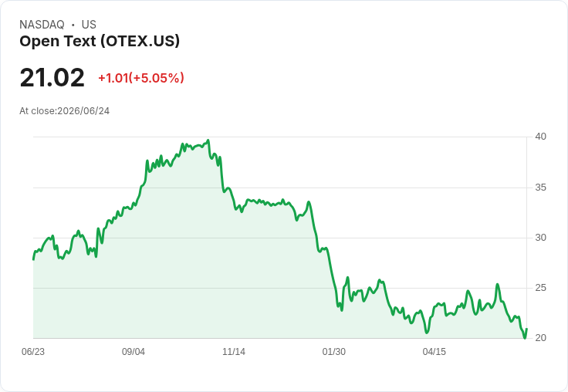Click the At close:2026/06/24 date text
Viewport: 568px width, 392px height.
coord(65,111)
